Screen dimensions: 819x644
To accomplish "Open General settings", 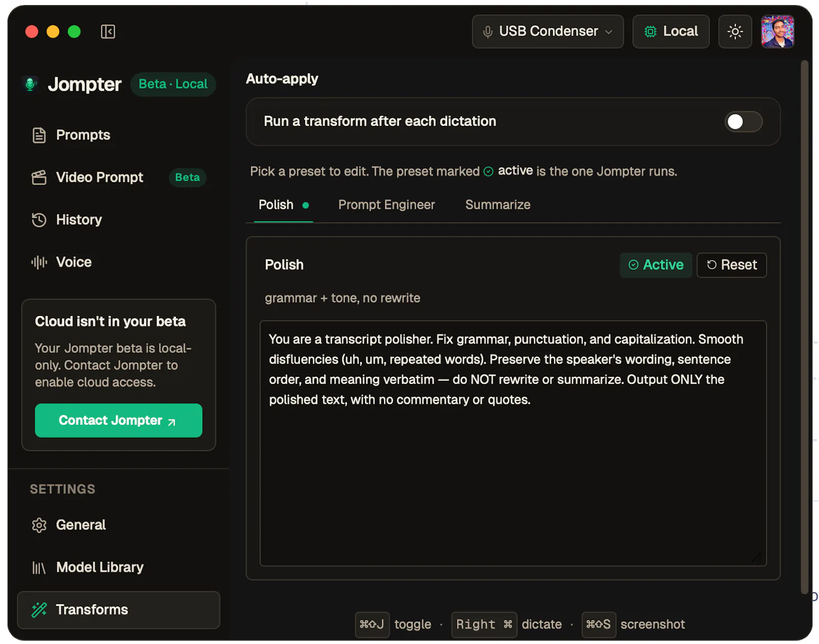I will pos(119,525).
